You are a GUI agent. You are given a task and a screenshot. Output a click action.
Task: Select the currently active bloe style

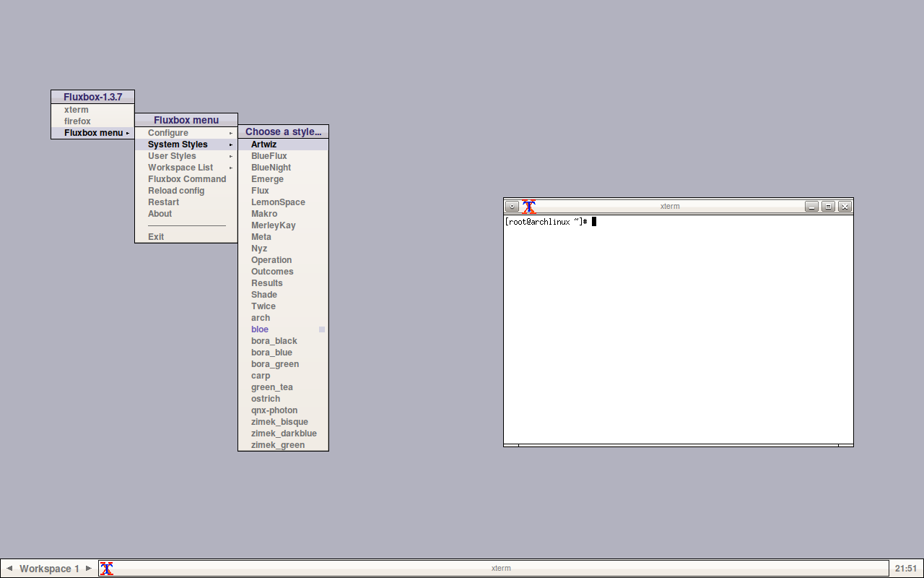[x=283, y=329]
